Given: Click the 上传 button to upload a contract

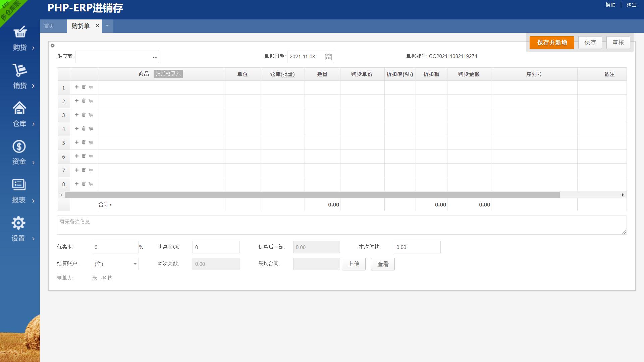Looking at the screenshot, I should tap(354, 264).
